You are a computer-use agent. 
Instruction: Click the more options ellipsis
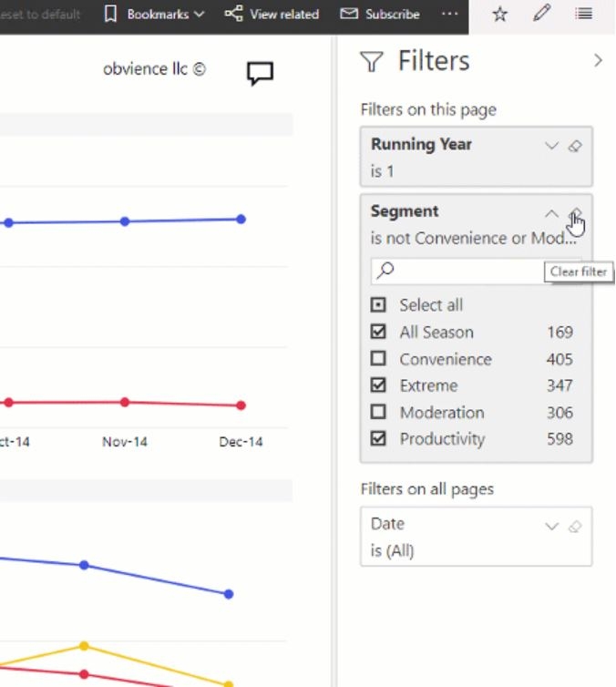click(x=450, y=14)
